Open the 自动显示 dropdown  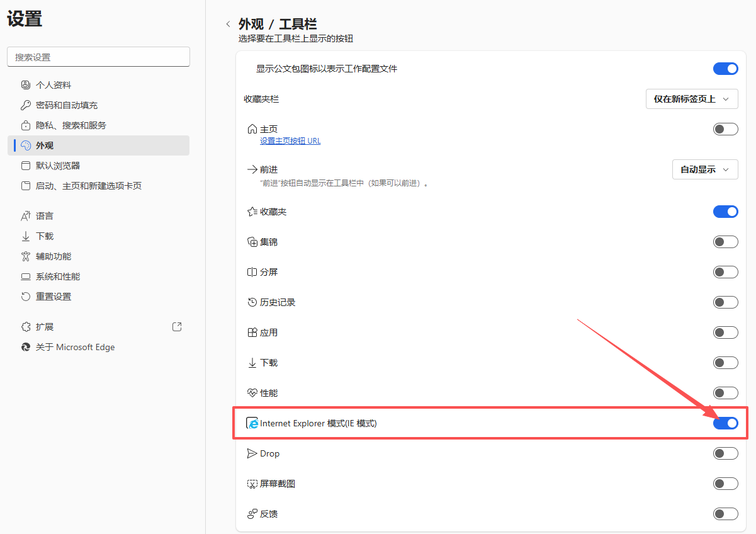[x=705, y=169]
